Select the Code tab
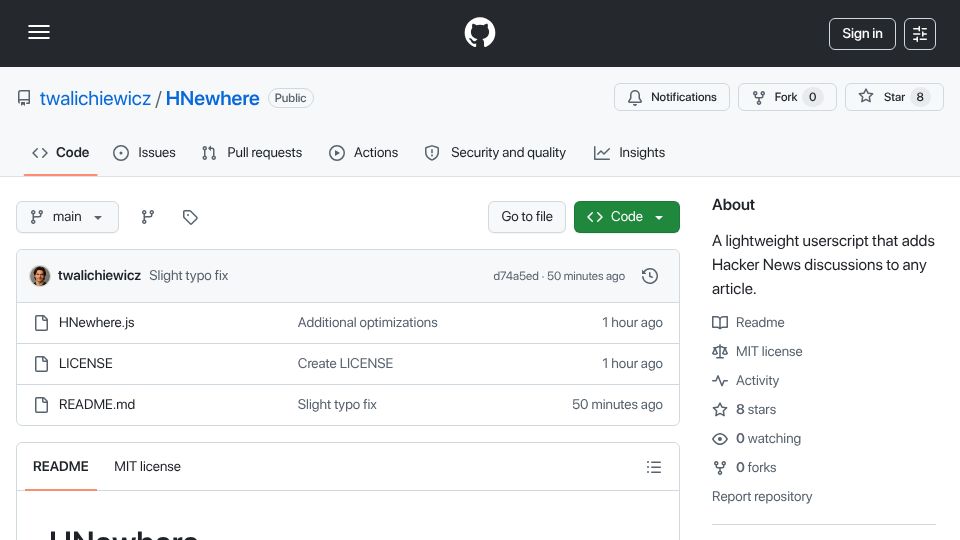This screenshot has height=540, width=960. click(61, 153)
